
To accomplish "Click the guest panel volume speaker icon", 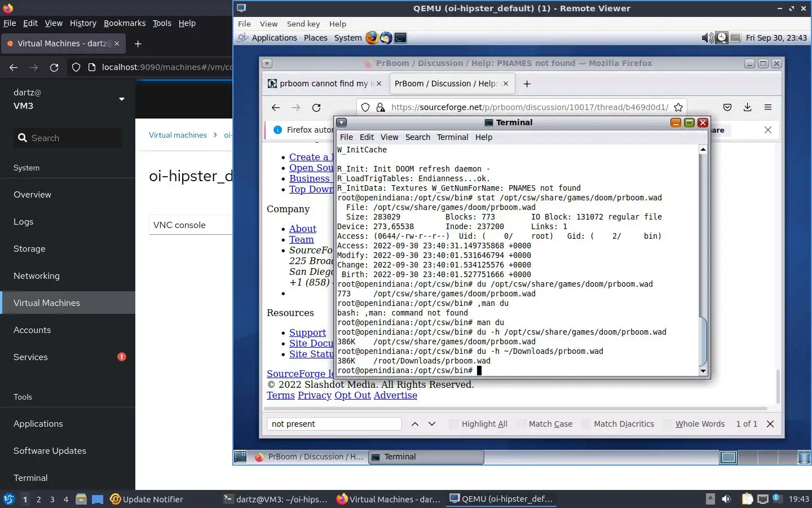I will point(707,38).
